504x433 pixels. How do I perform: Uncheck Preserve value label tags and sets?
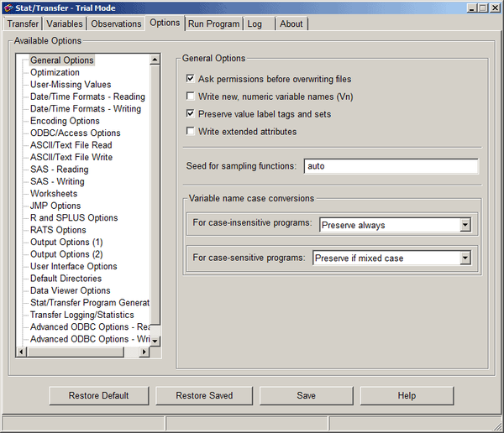click(x=191, y=113)
